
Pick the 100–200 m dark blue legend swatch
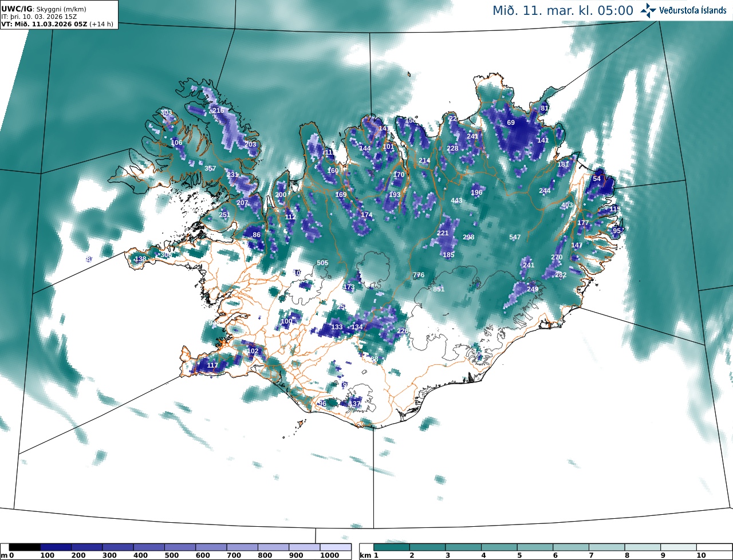coord(56,547)
